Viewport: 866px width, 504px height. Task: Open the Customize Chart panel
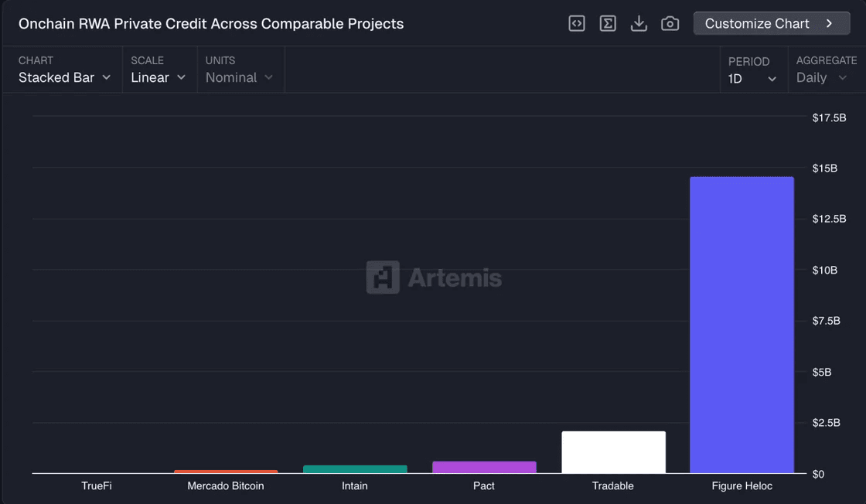point(772,24)
